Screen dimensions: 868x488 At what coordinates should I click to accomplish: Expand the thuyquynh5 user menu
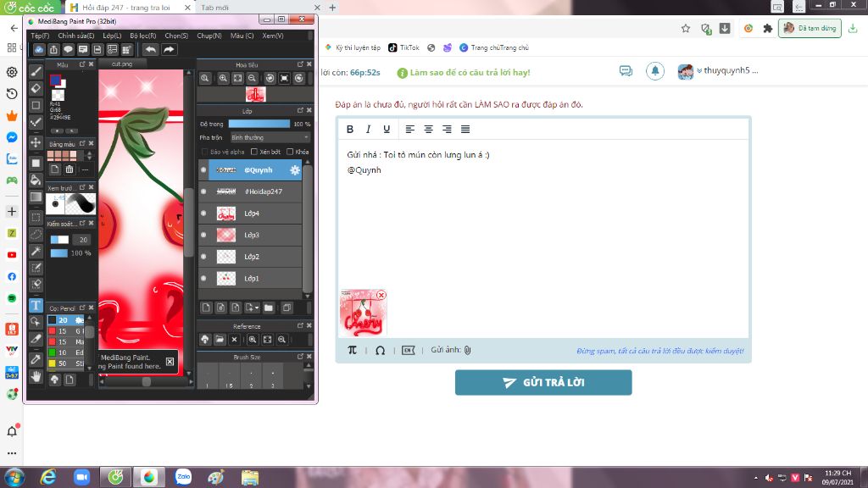click(x=726, y=71)
